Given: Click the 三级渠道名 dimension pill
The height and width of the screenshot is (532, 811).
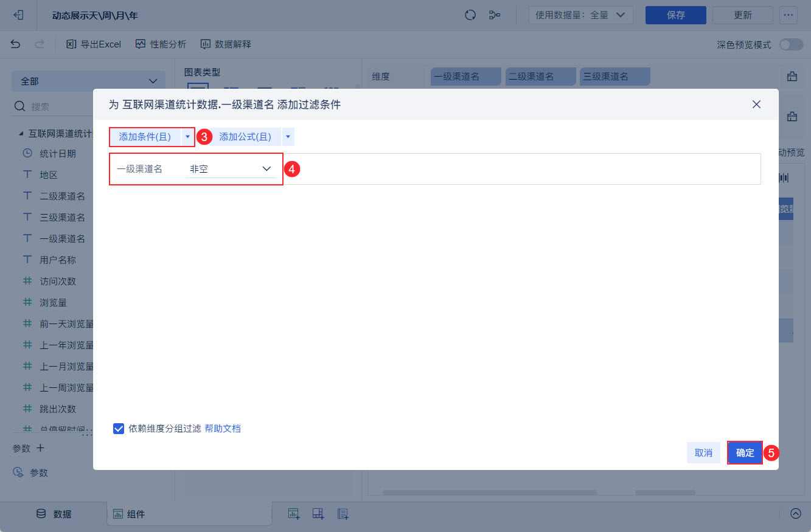Looking at the screenshot, I should tap(615, 77).
